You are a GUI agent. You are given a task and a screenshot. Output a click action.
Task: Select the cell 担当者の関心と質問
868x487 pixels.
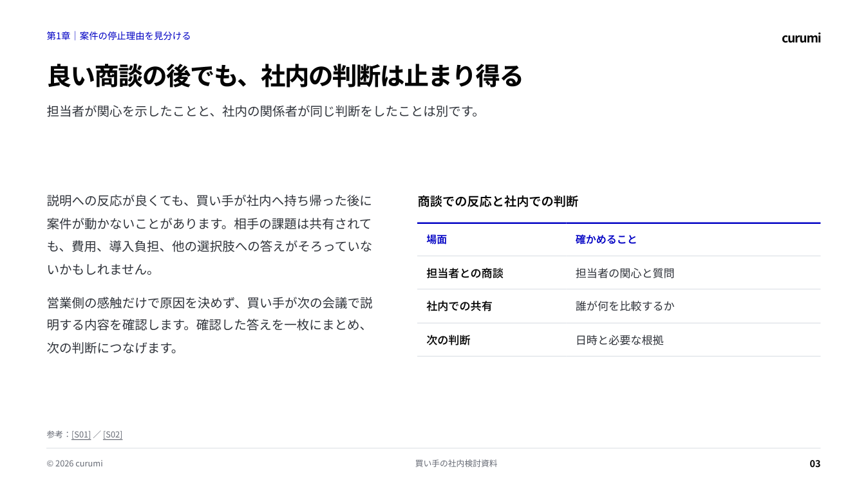click(625, 273)
